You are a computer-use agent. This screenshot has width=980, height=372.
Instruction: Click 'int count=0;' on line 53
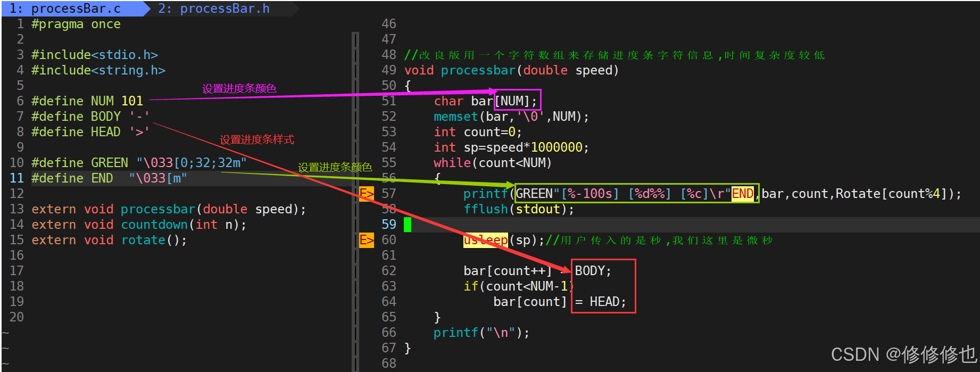[x=478, y=132]
